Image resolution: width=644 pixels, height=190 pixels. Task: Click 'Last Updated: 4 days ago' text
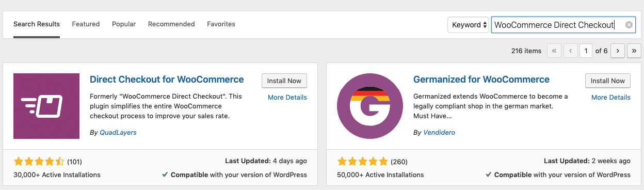[x=266, y=161]
